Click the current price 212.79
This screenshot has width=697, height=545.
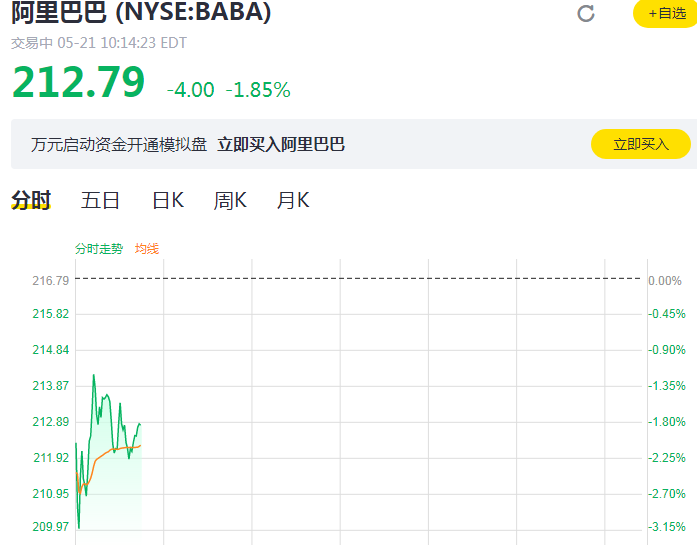coord(79,83)
